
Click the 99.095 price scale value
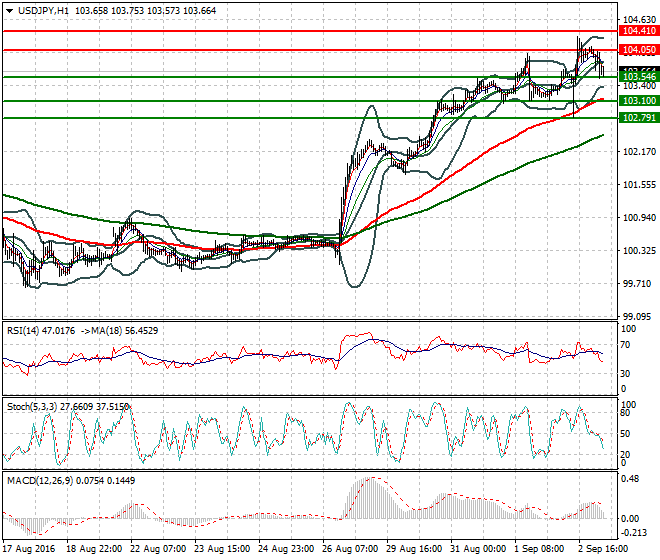pyautogui.click(x=637, y=317)
